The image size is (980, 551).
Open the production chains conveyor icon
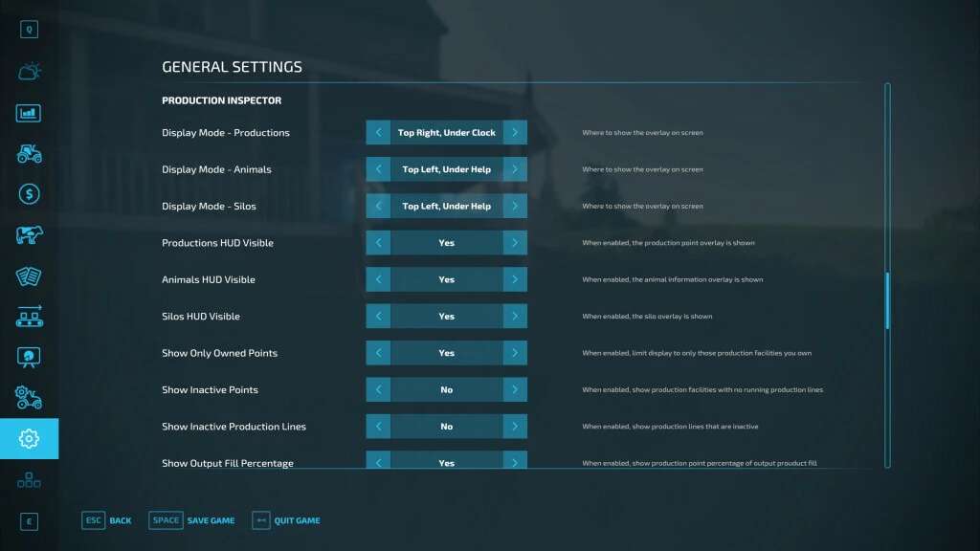(29, 317)
